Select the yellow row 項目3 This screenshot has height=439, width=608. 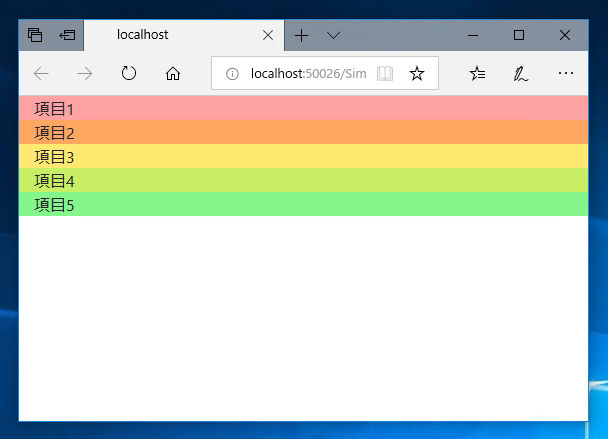[304, 156]
